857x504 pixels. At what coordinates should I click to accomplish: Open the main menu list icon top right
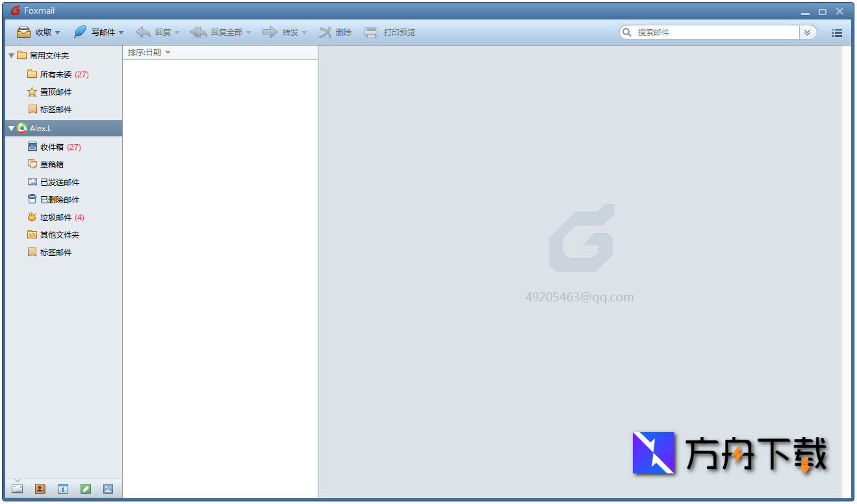click(837, 32)
